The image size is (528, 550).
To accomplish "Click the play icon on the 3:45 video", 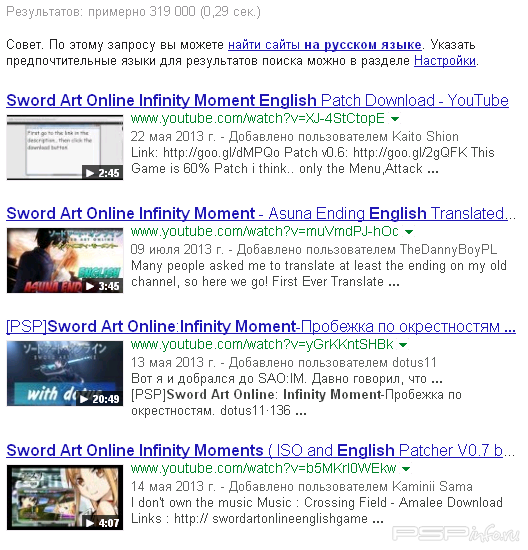I will (90, 286).
